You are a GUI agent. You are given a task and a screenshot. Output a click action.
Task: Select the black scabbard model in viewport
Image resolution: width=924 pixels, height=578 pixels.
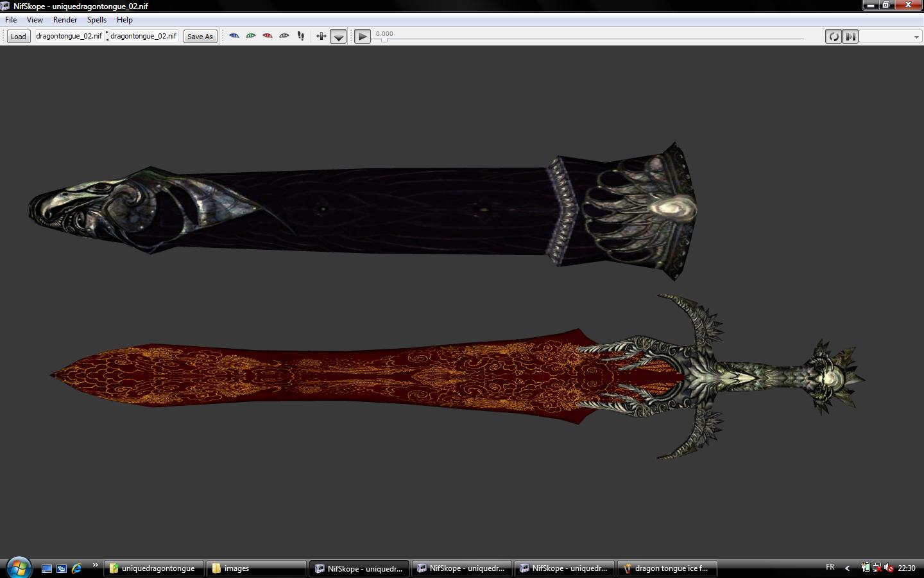tap(363, 211)
